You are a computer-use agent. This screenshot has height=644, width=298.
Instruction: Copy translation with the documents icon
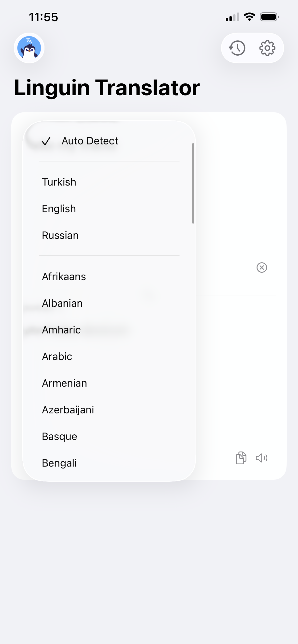click(x=241, y=458)
